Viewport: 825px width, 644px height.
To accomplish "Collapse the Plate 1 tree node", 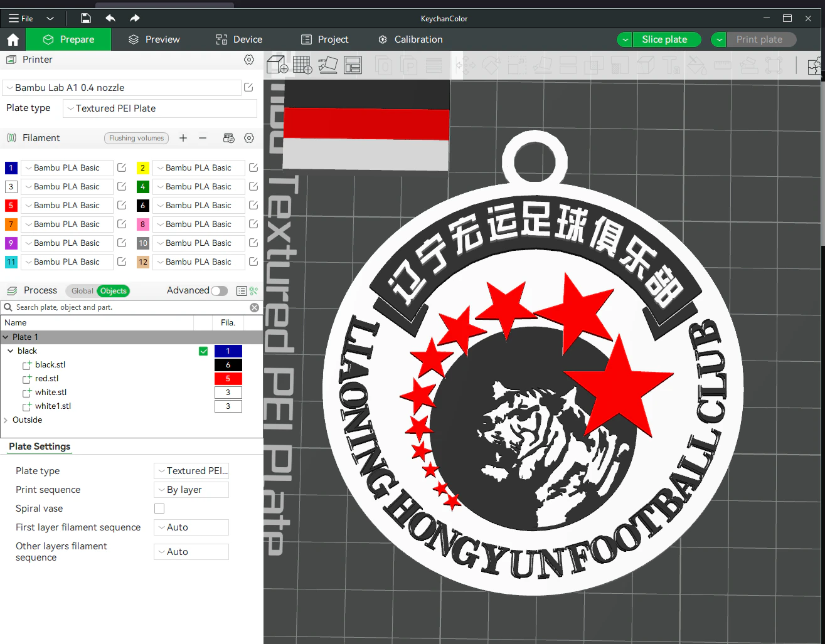I will (x=6, y=337).
